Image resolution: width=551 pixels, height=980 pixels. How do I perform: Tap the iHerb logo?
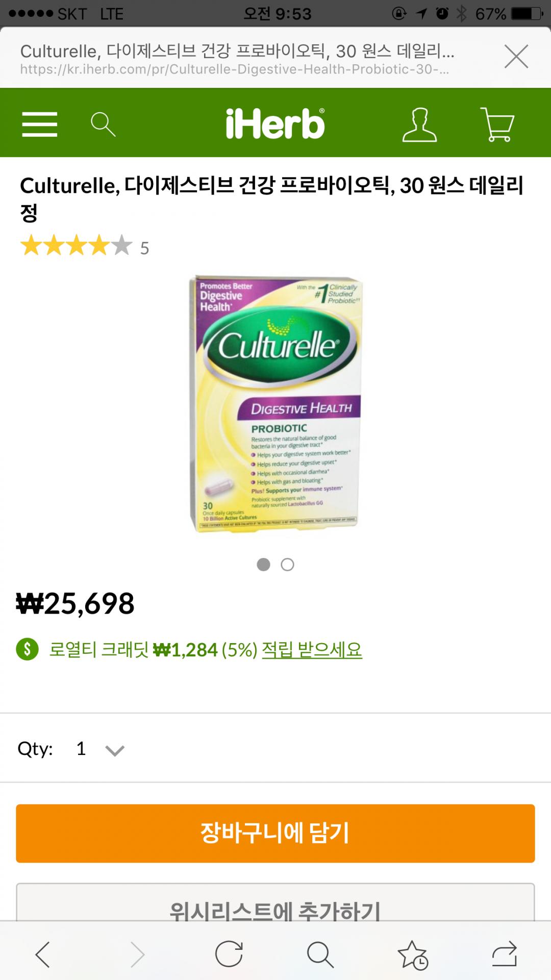tap(275, 124)
